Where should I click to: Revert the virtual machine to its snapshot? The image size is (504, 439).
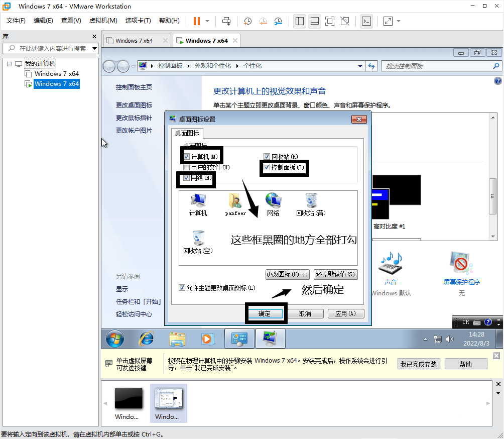[263, 21]
